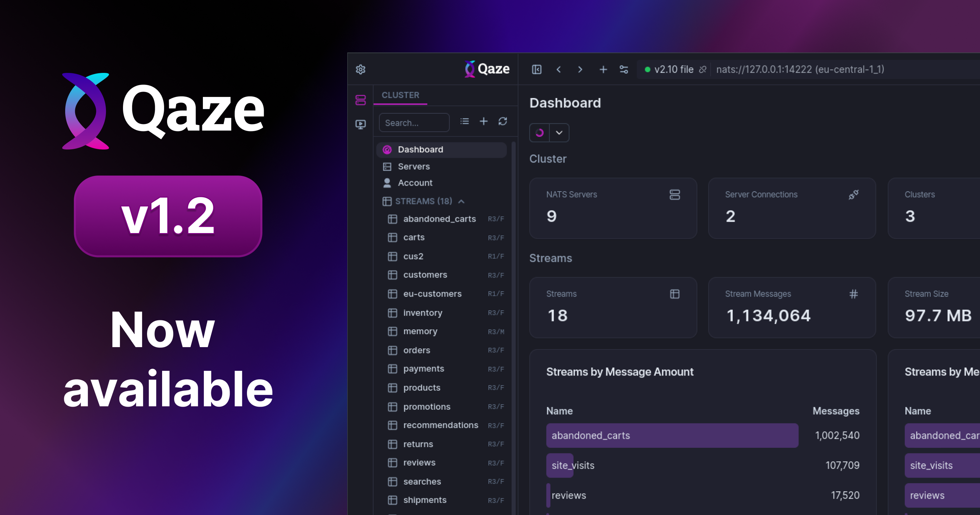
Task: Click the Streams card table icon
Action: coord(675,294)
